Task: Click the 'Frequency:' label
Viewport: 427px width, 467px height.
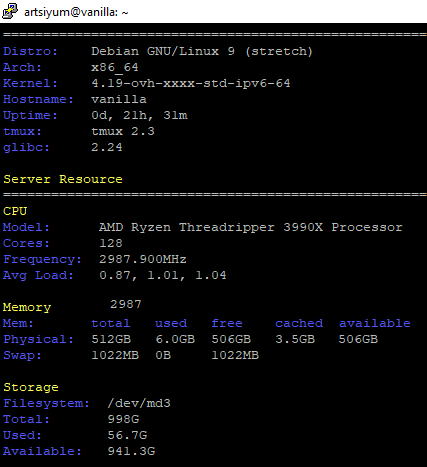Action: click(42, 260)
